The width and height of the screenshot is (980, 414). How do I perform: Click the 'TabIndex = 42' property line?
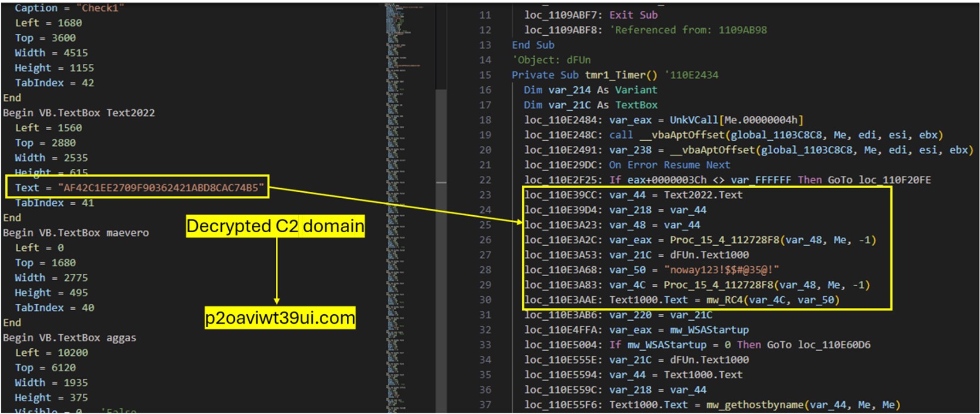(55, 83)
